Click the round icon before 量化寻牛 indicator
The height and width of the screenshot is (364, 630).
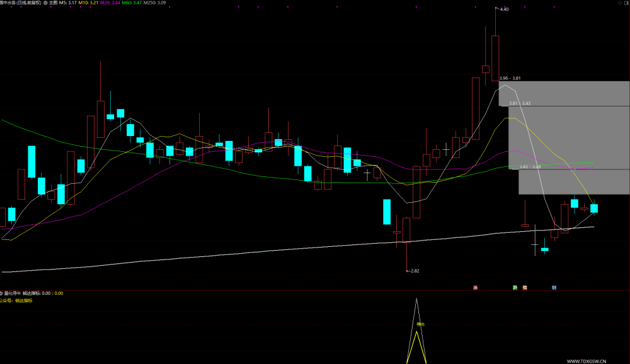(1, 293)
